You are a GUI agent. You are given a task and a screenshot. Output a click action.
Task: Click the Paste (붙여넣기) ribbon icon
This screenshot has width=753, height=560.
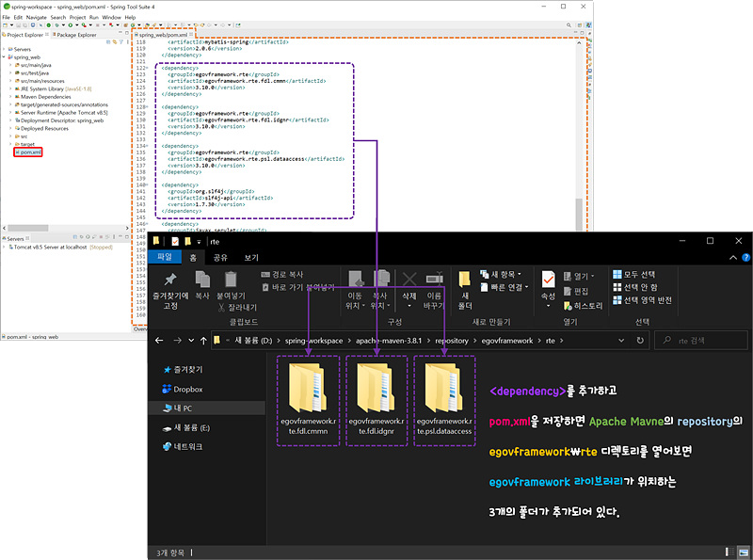pyautogui.click(x=231, y=280)
